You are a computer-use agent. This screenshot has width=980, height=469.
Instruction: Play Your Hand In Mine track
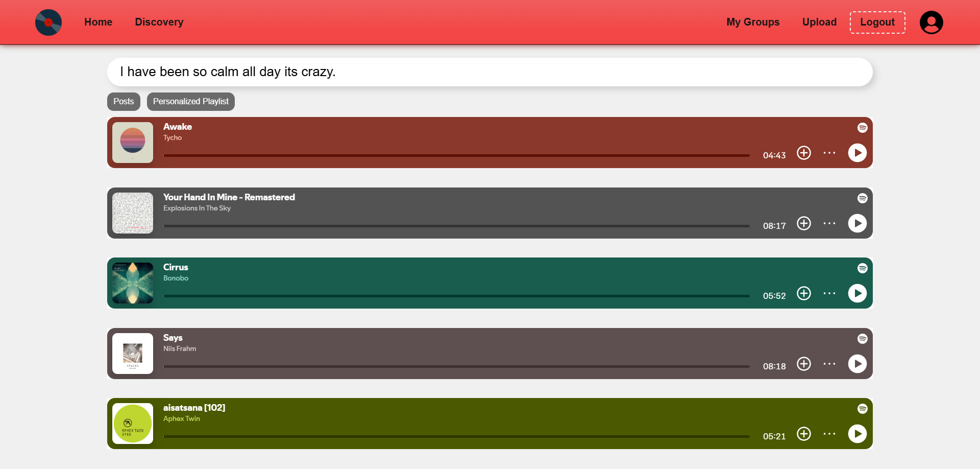(x=857, y=223)
